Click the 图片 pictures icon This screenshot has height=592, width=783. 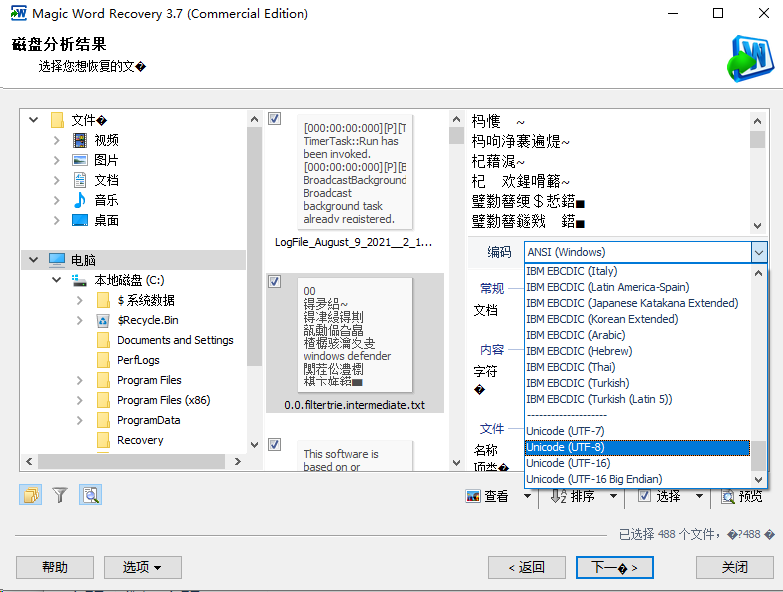tap(80, 160)
